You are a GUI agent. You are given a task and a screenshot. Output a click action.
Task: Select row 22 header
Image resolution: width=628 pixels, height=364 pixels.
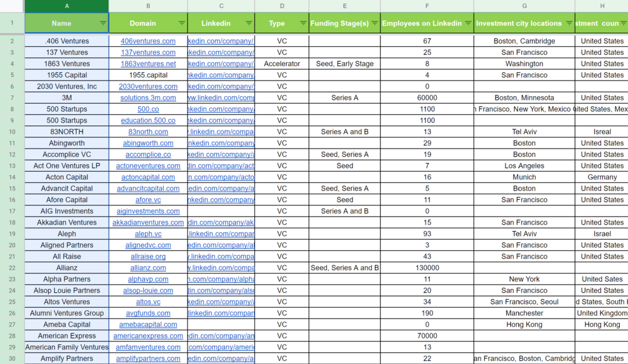pyautogui.click(x=12, y=268)
